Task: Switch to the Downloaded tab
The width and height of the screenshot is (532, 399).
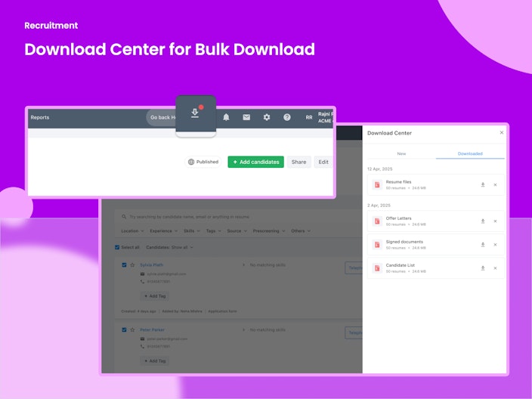Action: 470,153
